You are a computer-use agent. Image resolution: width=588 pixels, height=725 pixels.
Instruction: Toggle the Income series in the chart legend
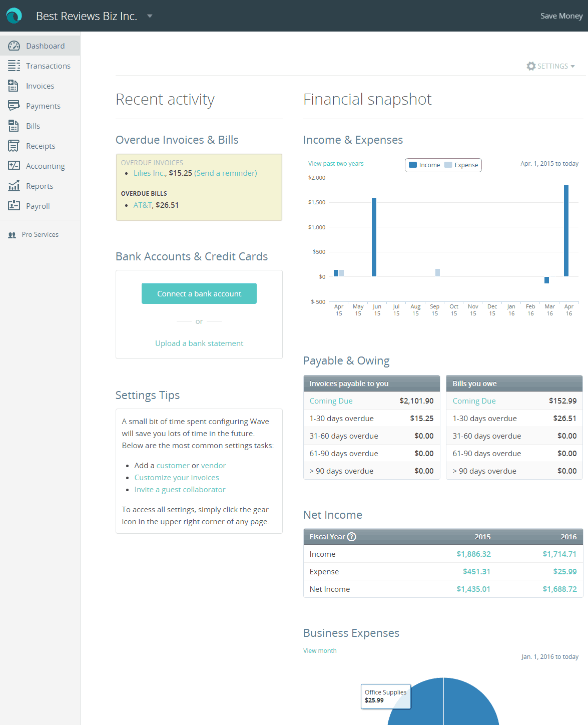(x=425, y=165)
